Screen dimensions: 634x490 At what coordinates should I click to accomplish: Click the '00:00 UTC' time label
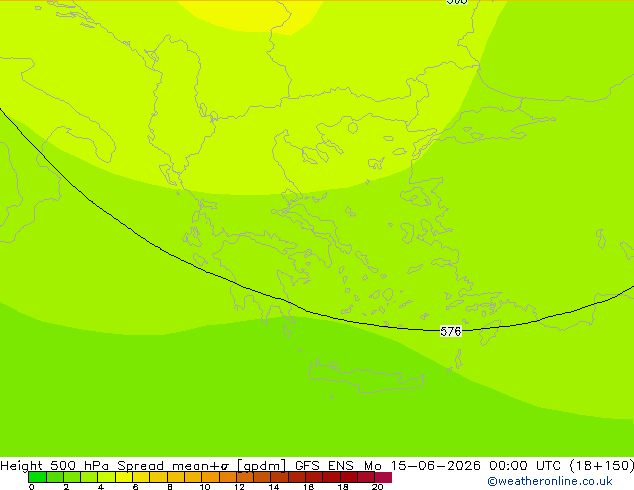pyautogui.click(x=525, y=466)
